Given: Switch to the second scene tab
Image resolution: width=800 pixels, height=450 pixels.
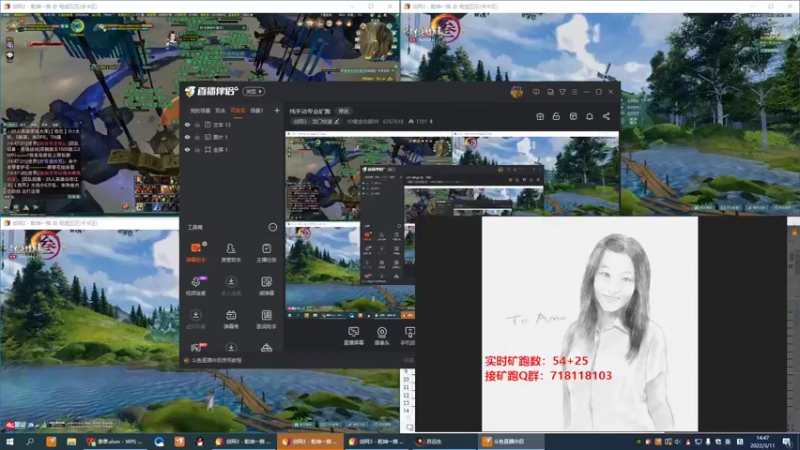Looking at the screenshot, I should point(220,111).
